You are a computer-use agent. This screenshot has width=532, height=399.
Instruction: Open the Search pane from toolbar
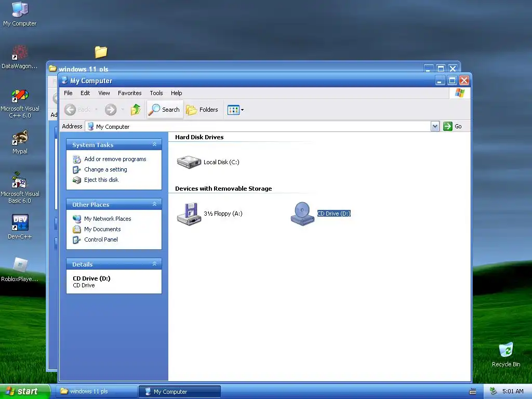coord(165,110)
